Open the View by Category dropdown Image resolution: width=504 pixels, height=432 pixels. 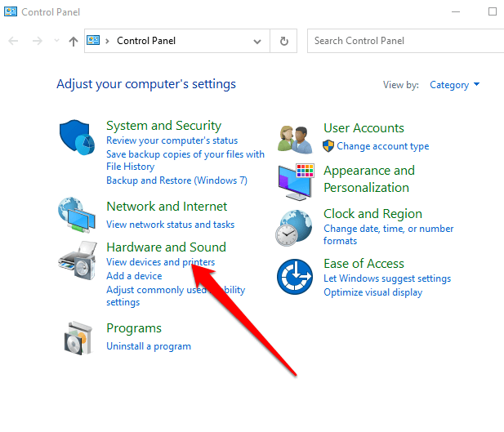coord(454,85)
